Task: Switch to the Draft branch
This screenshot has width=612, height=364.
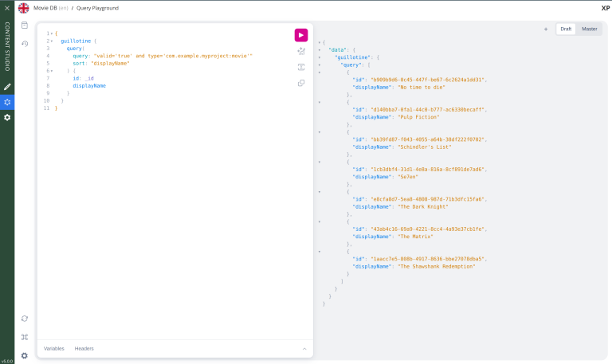Action: pyautogui.click(x=566, y=29)
